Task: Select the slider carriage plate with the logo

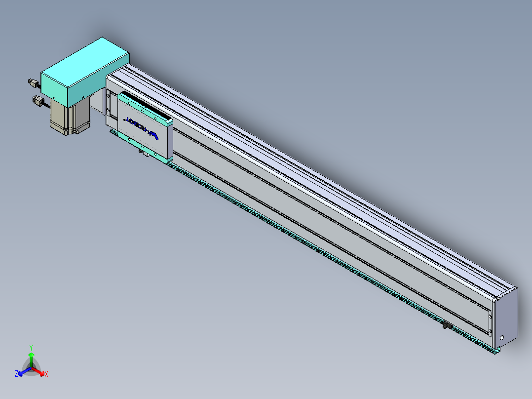Action: coord(145,126)
